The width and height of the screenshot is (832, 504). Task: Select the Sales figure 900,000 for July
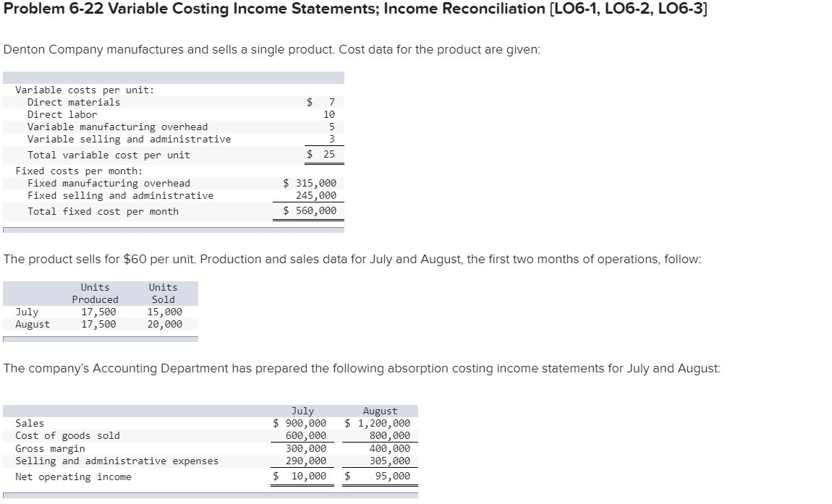[305, 423]
